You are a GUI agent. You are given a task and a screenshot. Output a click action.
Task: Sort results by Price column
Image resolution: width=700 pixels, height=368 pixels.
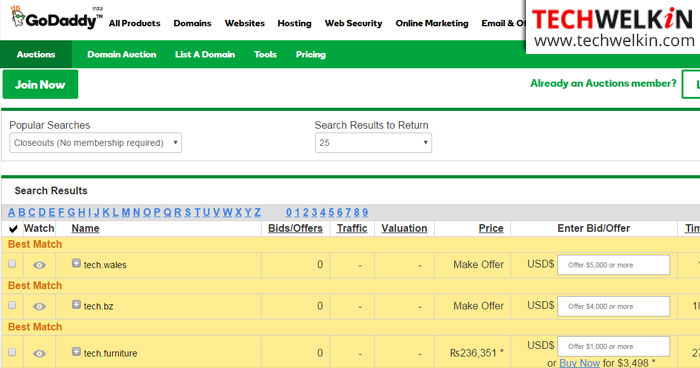click(x=491, y=228)
